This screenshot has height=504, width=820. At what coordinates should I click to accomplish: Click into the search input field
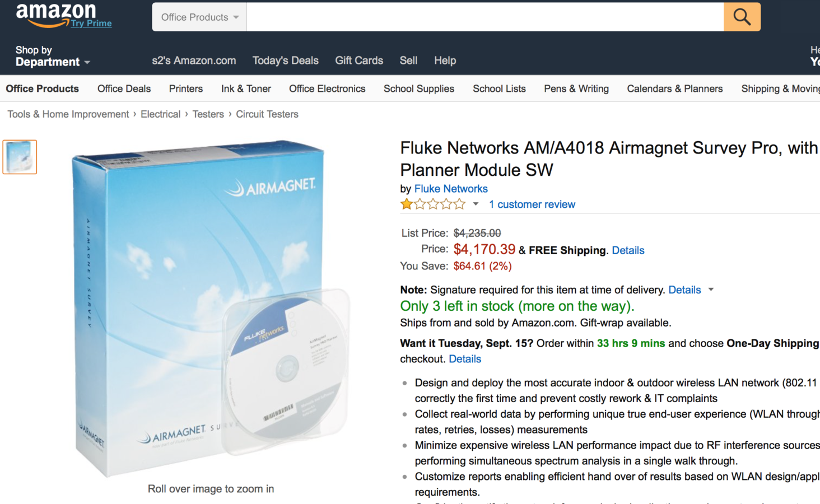[x=485, y=17]
